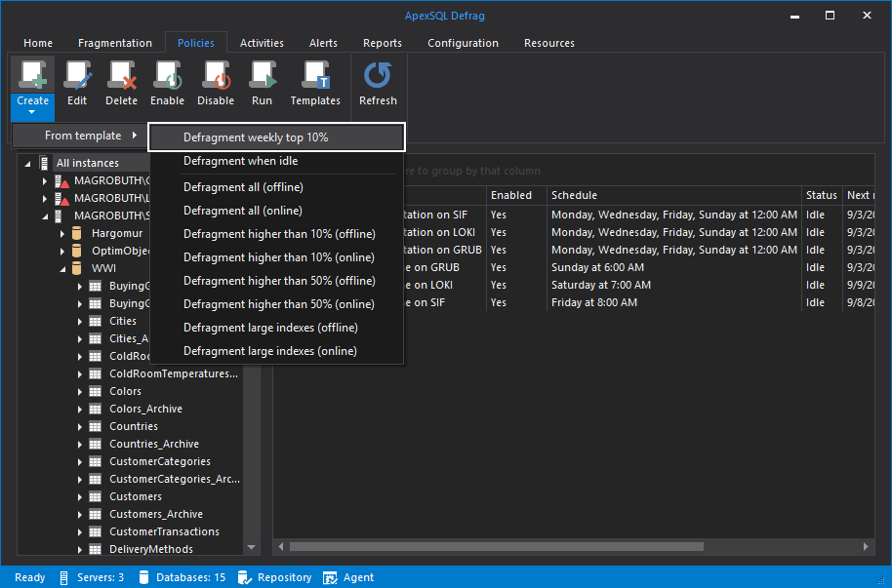Expand the Countries table node
The width and height of the screenshot is (892, 588).
(x=80, y=426)
